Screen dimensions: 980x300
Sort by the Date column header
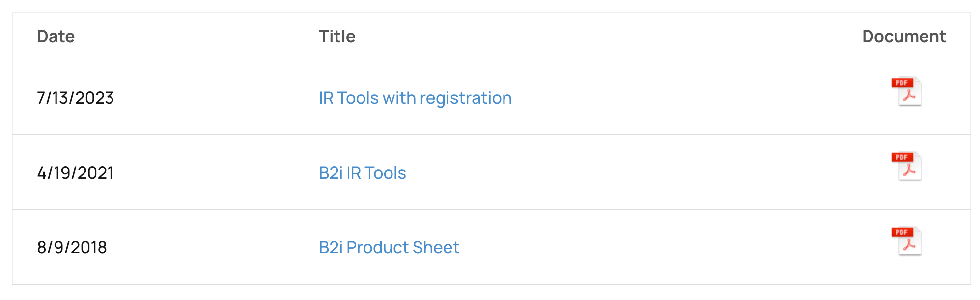56,36
